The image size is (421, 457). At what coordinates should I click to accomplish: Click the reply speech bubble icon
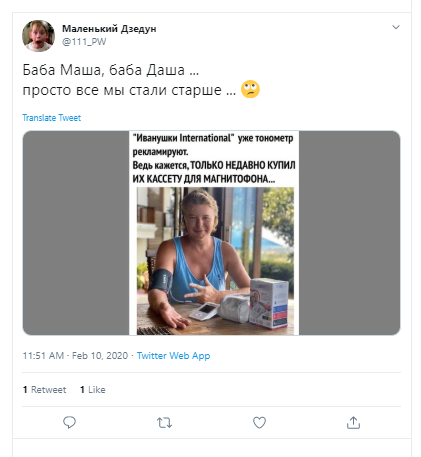(x=69, y=423)
